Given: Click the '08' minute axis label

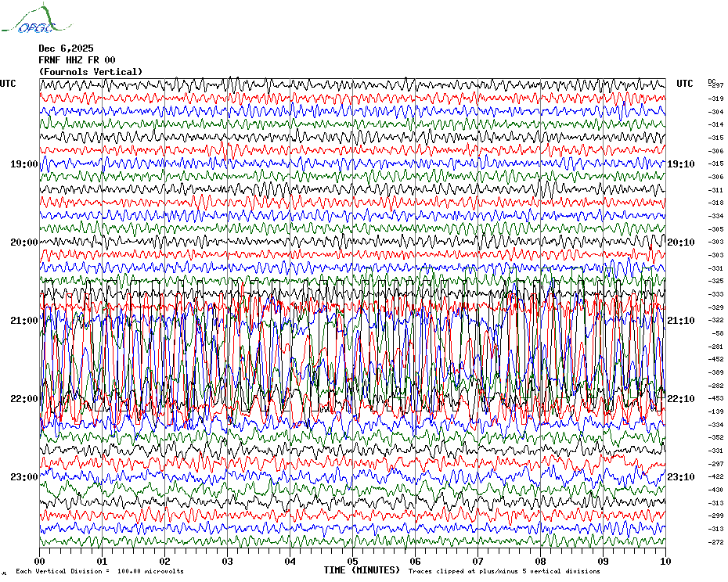Looking at the screenshot, I should click(541, 561).
